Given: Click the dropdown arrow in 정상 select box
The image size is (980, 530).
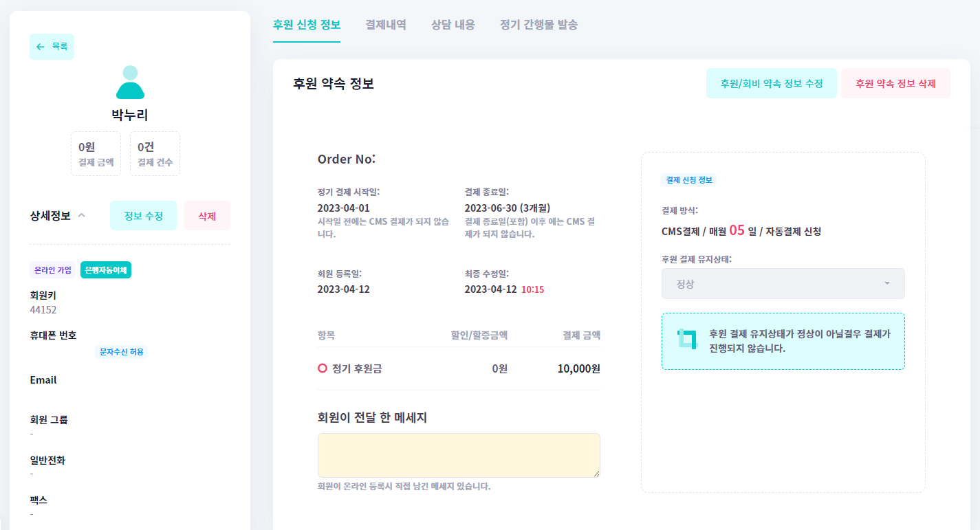Looking at the screenshot, I should (x=886, y=283).
